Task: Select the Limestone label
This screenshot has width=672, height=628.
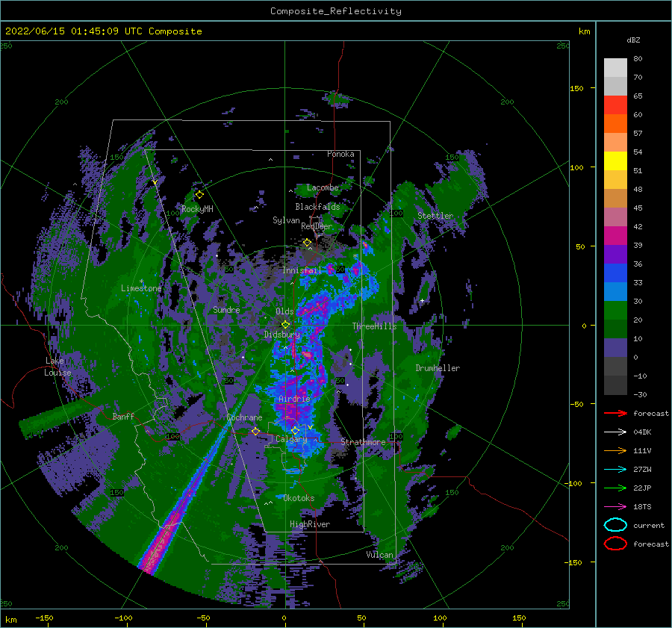Action: [x=141, y=288]
